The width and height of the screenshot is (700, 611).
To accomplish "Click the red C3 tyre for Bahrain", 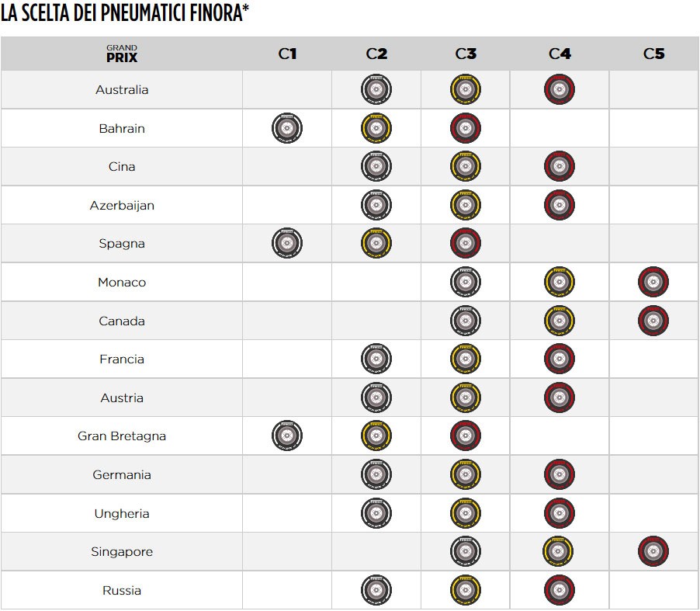I will [x=466, y=128].
